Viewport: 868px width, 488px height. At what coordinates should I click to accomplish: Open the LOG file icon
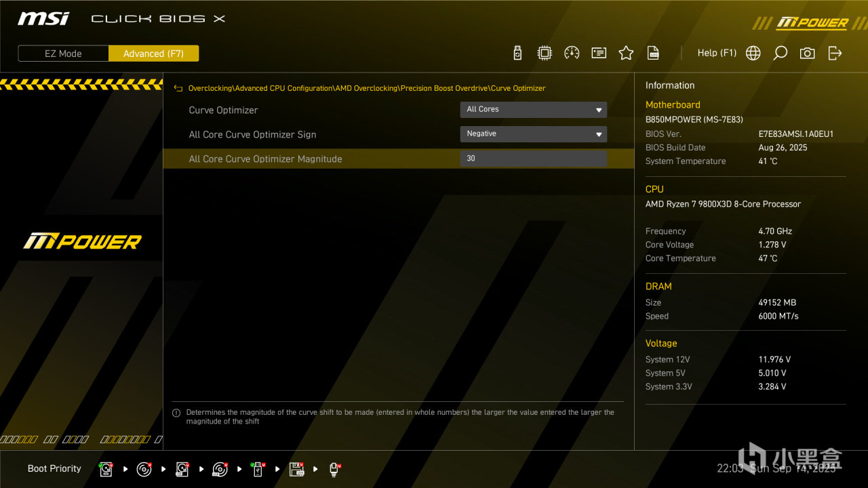coord(653,53)
